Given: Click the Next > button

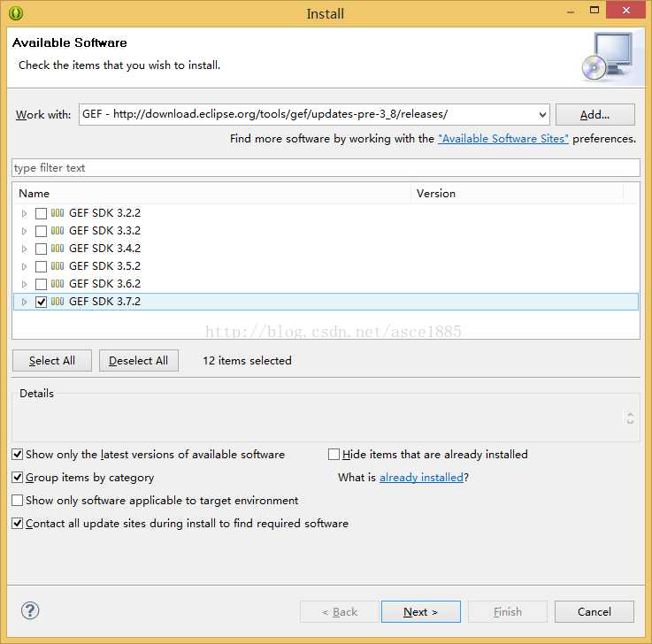Looking at the screenshot, I should 421,611.
